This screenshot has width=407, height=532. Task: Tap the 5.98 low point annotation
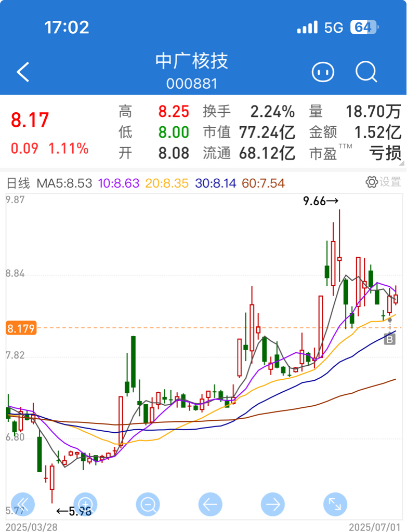coord(74,511)
